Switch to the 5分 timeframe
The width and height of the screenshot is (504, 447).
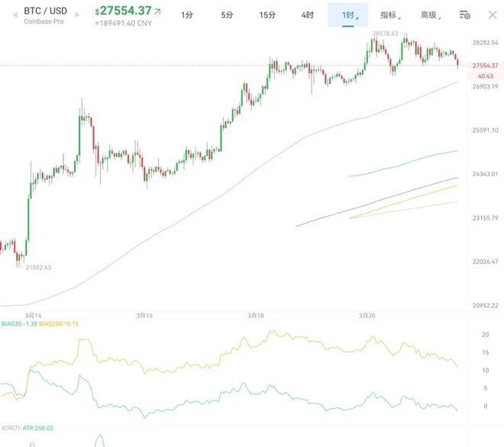click(x=227, y=15)
